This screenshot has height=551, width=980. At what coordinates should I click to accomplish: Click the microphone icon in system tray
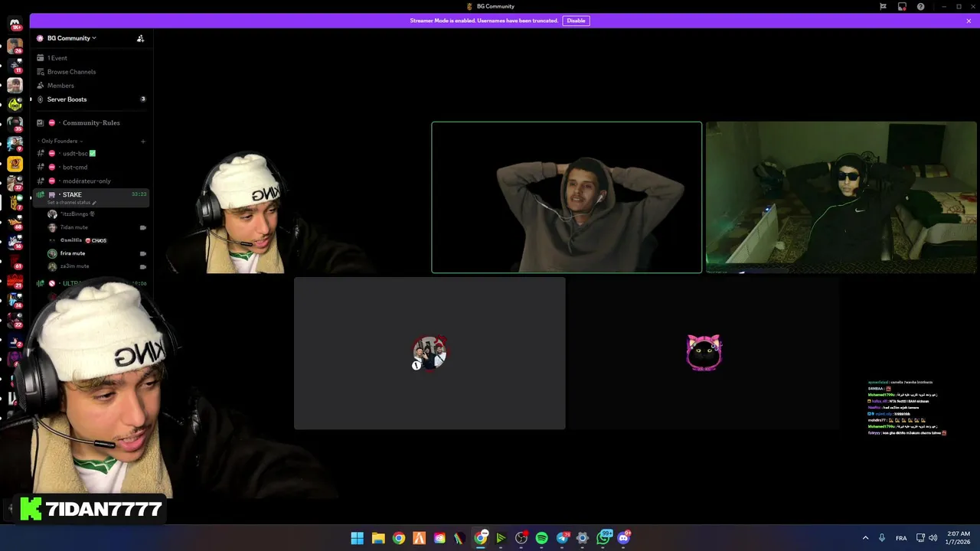883,538
